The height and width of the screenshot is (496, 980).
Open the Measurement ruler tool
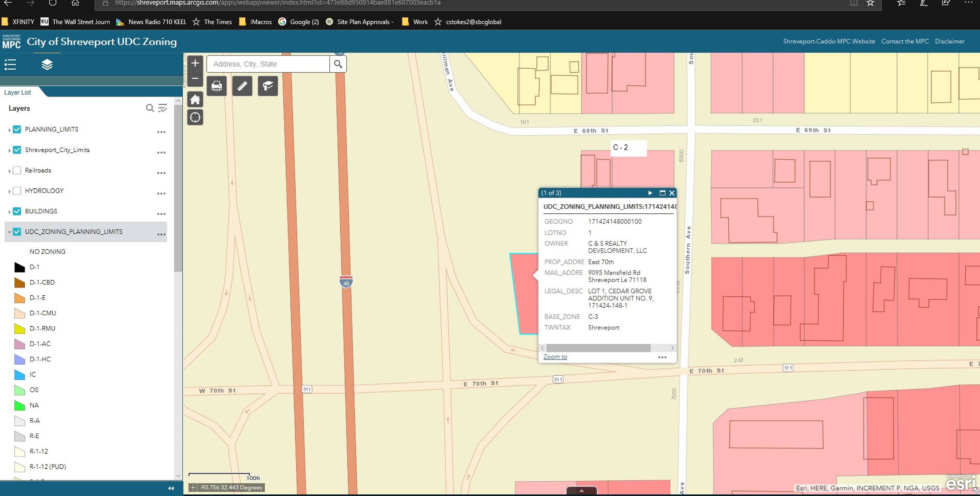242,86
